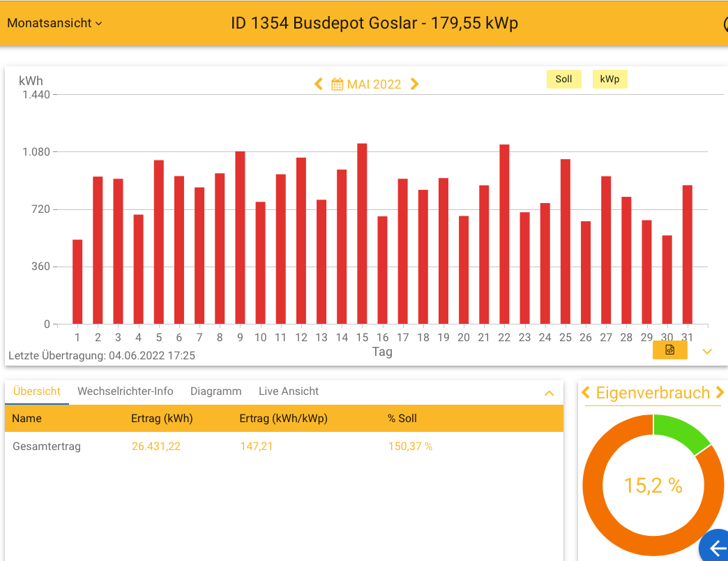The width and height of the screenshot is (728, 561).
Task: Click the green segment of donut chart
Action: pyautogui.click(x=678, y=432)
